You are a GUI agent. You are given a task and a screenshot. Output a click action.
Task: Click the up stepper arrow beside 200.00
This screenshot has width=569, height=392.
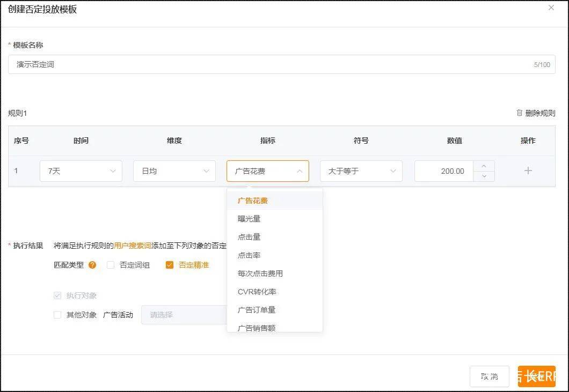485,166
